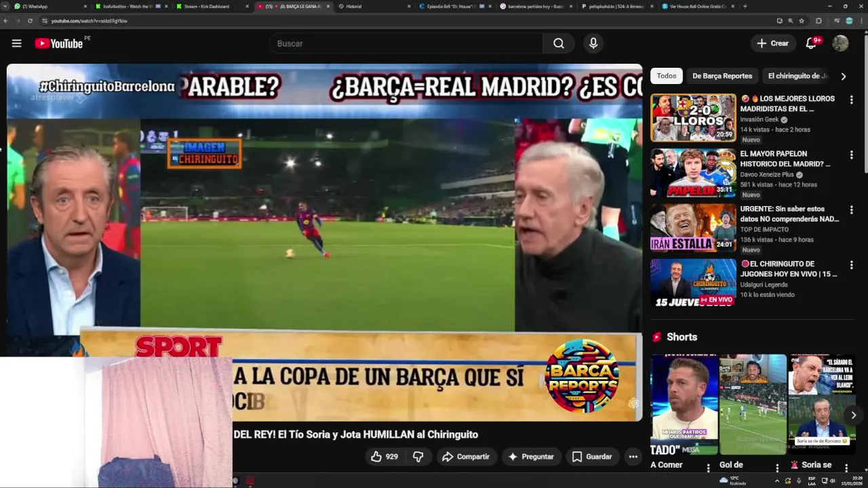
Task: Open options menu for EL MAYOR PAPELON video
Action: [x=851, y=155]
